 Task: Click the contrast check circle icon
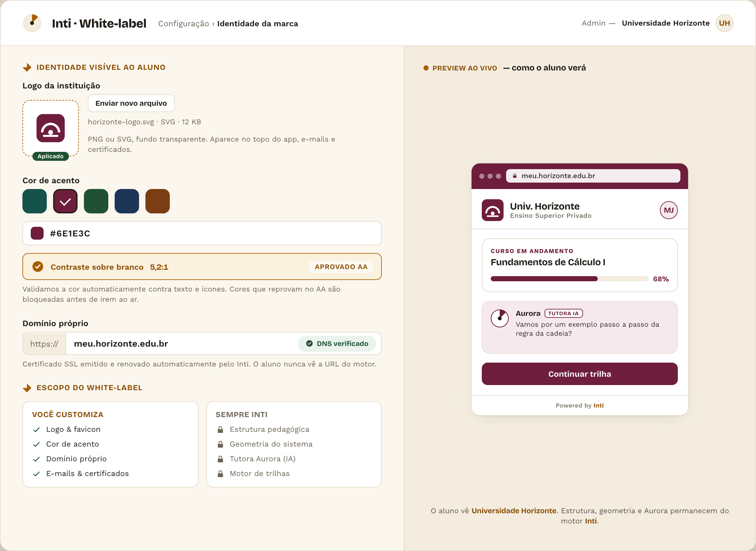38,267
